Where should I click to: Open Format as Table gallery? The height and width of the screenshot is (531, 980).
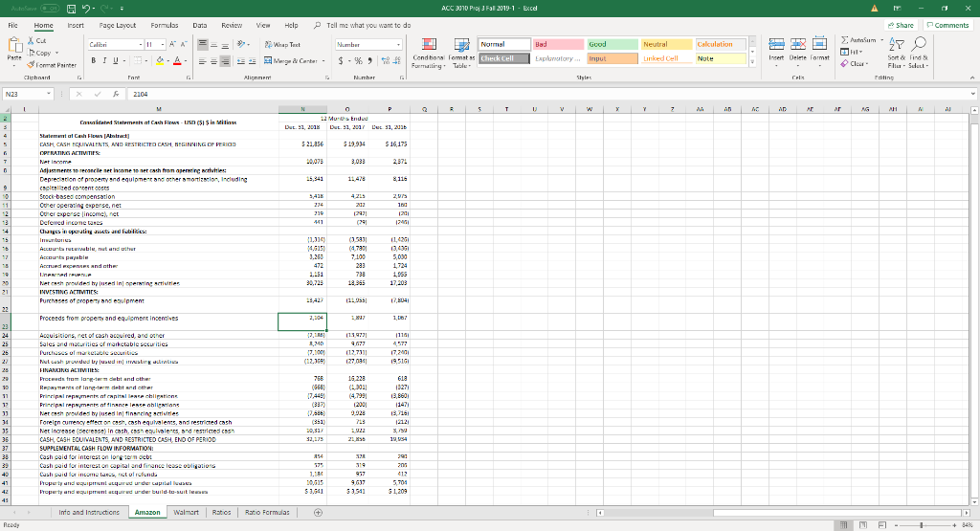tap(461, 54)
